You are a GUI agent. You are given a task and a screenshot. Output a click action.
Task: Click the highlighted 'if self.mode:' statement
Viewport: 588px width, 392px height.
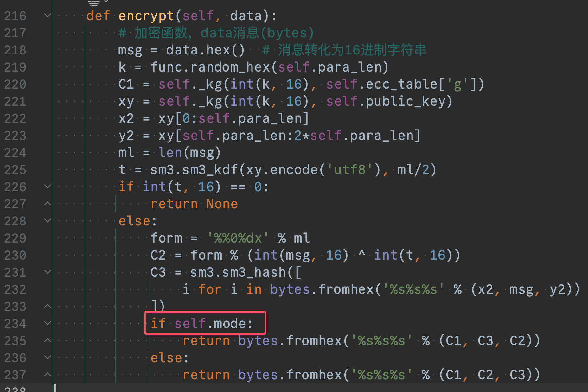[201, 323]
